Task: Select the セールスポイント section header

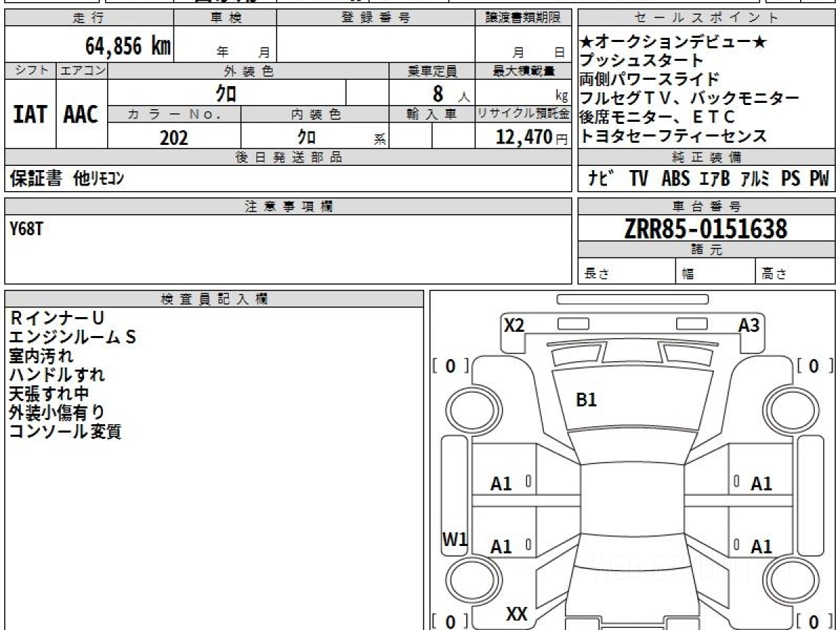Action: click(x=707, y=18)
